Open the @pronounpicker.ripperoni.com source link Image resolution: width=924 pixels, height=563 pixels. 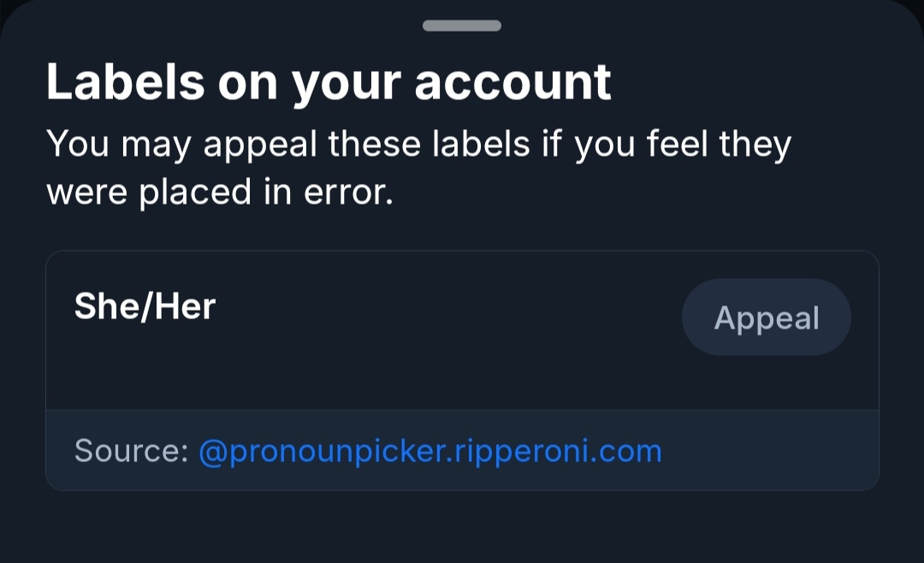click(x=430, y=451)
